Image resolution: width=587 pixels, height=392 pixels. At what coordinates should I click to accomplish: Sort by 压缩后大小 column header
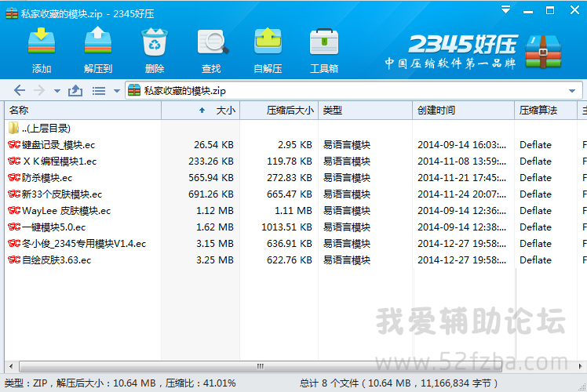coord(279,110)
